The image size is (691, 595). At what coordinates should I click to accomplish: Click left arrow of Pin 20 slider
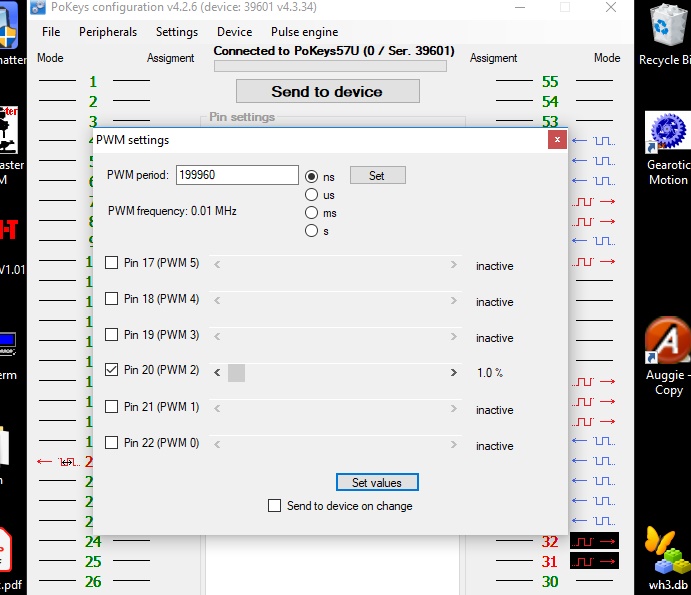tap(218, 373)
